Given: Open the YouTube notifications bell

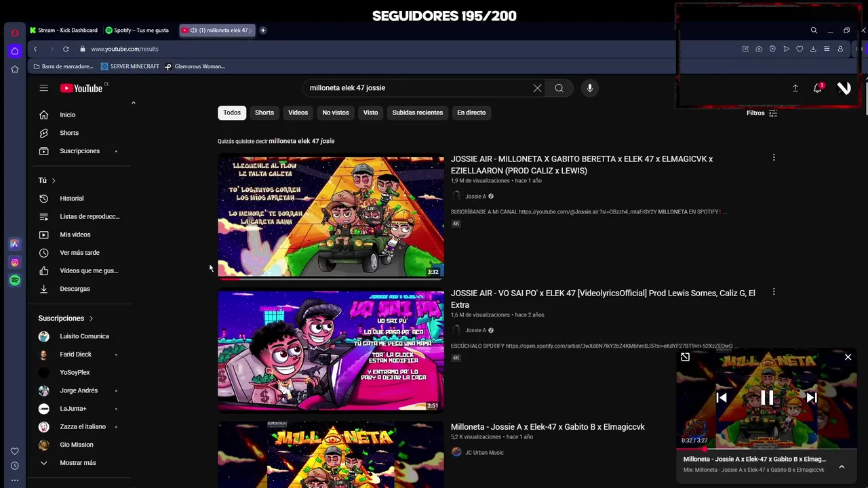Looking at the screenshot, I should coord(818,88).
